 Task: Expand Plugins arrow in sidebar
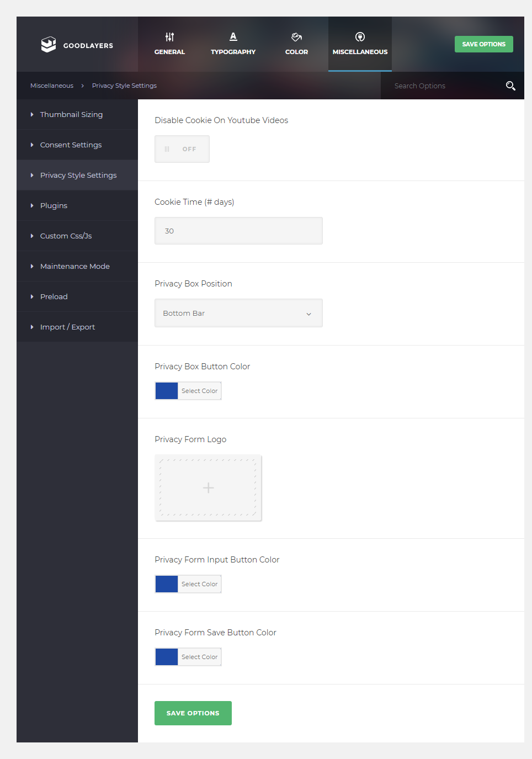[32, 205]
